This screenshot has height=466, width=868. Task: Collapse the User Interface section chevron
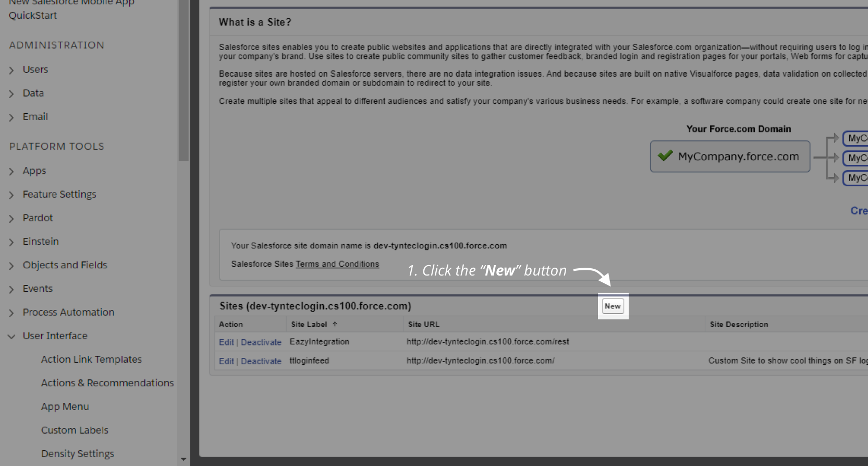[x=11, y=337]
